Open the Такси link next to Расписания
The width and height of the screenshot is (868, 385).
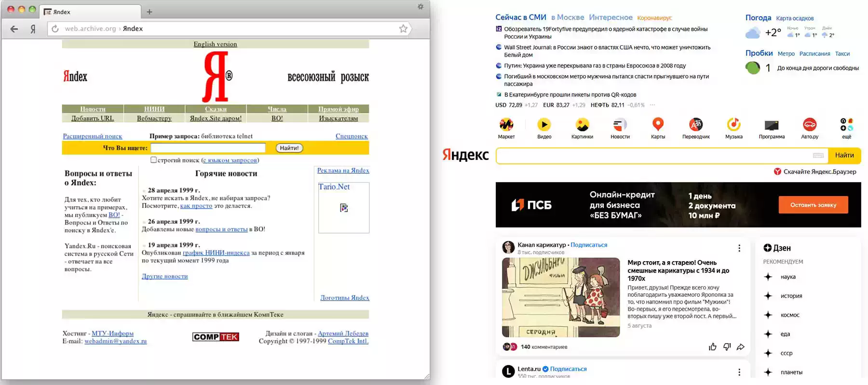coord(842,54)
